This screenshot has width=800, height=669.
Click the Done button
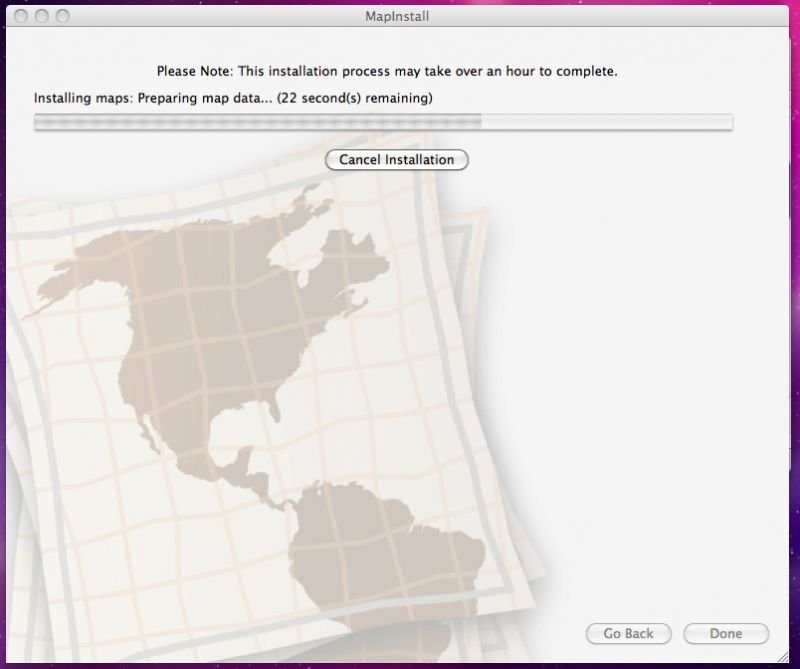click(x=726, y=633)
